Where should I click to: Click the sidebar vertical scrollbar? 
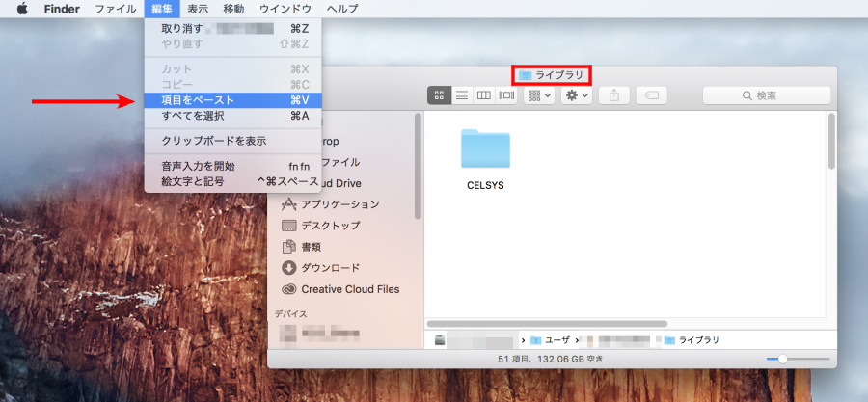coord(418,166)
